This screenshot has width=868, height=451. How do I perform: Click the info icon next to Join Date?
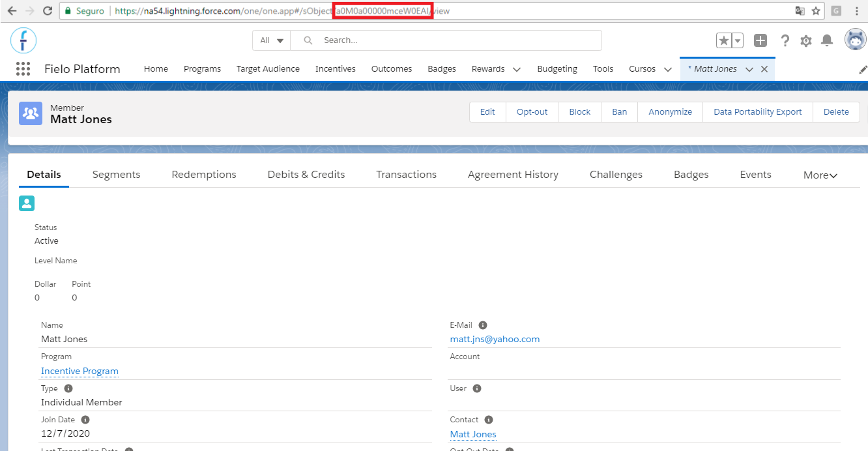pyautogui.click(x=85, y=420)
